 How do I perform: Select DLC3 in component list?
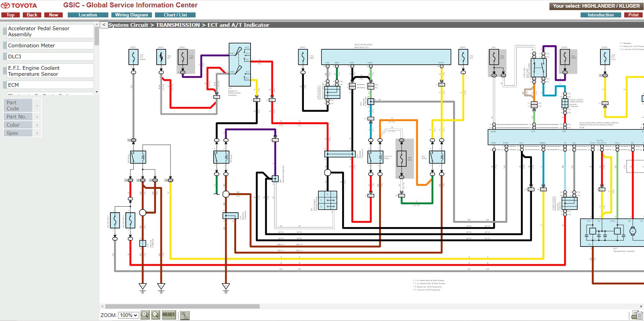point(50,56)
